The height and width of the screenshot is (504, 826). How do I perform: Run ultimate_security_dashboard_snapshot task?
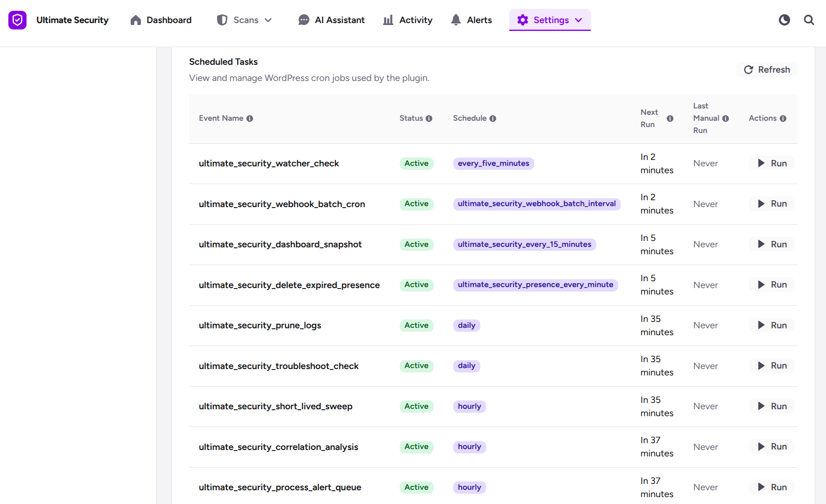click(771, 244)
